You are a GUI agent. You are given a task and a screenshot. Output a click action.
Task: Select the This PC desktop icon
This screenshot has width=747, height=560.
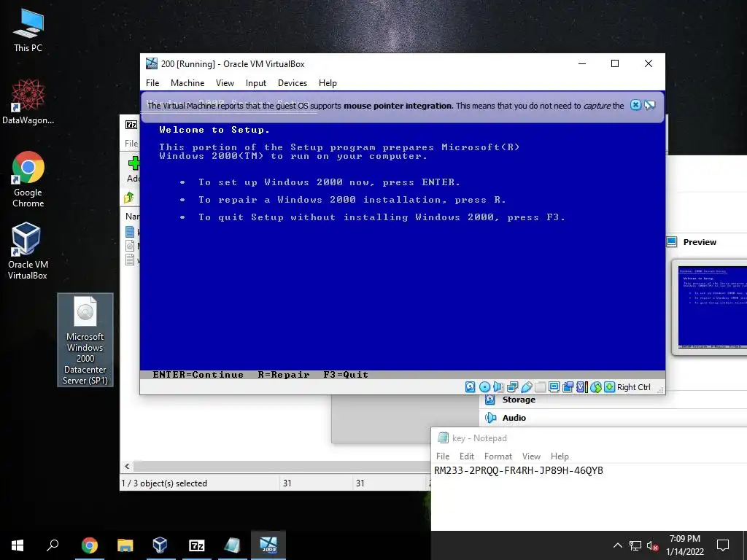click(x=28, y=30)
